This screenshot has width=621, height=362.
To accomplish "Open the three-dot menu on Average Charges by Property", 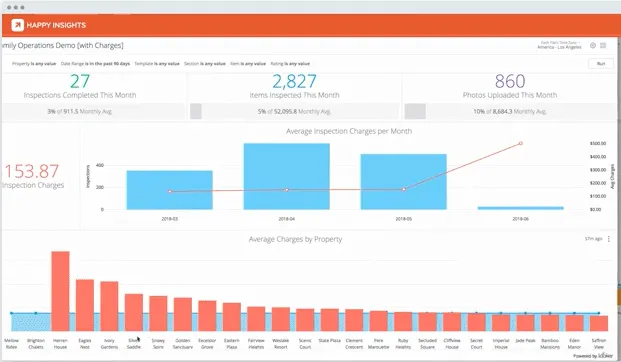I will tap(609, 239).
